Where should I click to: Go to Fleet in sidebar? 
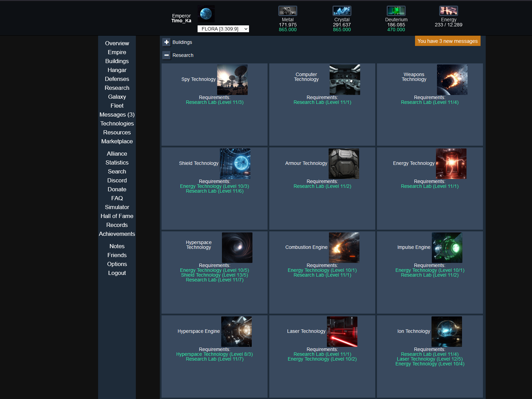[x=117, y=106]
